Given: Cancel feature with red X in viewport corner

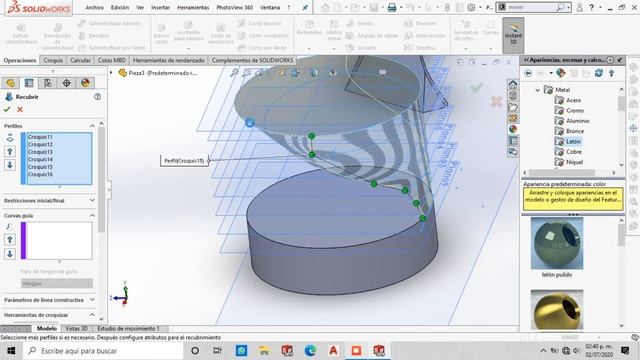Looking at the screenshot, I should point(496,102).
